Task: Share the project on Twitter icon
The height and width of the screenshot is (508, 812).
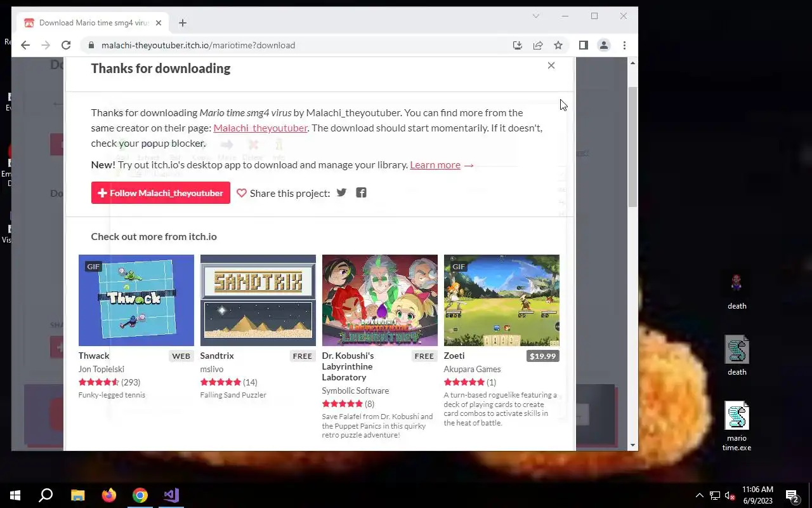Action: click(x=341, y=192)
